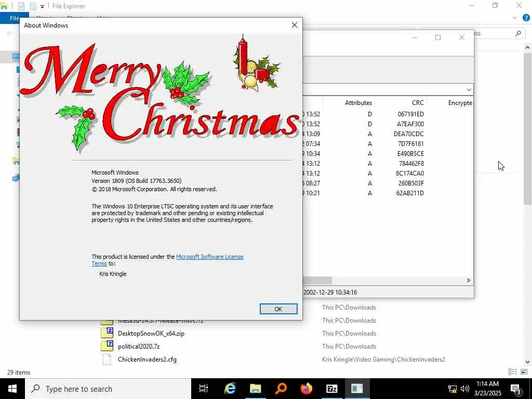Open the Action Center notifications icon
Image resolution: width=532 pixels, height=399 pixels.
tap(516, 389)
